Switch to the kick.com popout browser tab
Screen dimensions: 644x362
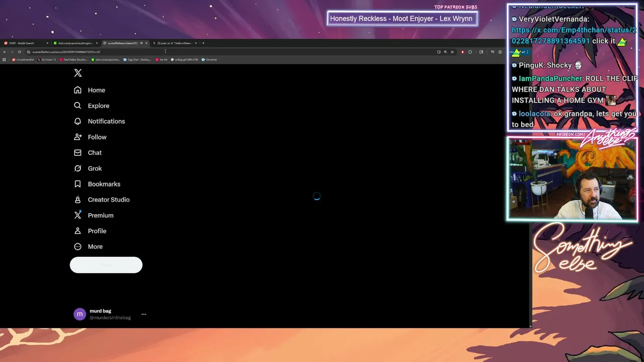(x=75, y=43)
